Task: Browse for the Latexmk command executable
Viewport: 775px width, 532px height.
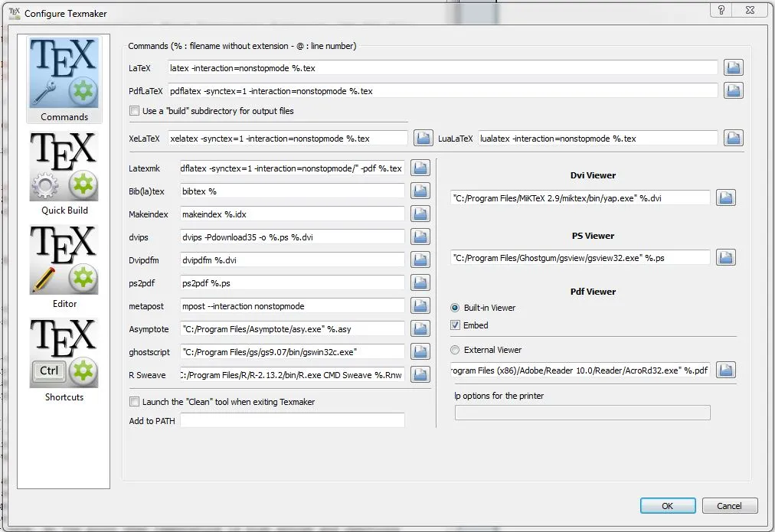Action: pos(420,168)
